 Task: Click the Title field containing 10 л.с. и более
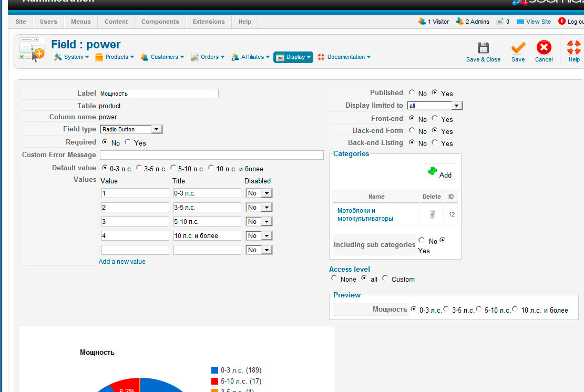[x=207, y=235]
